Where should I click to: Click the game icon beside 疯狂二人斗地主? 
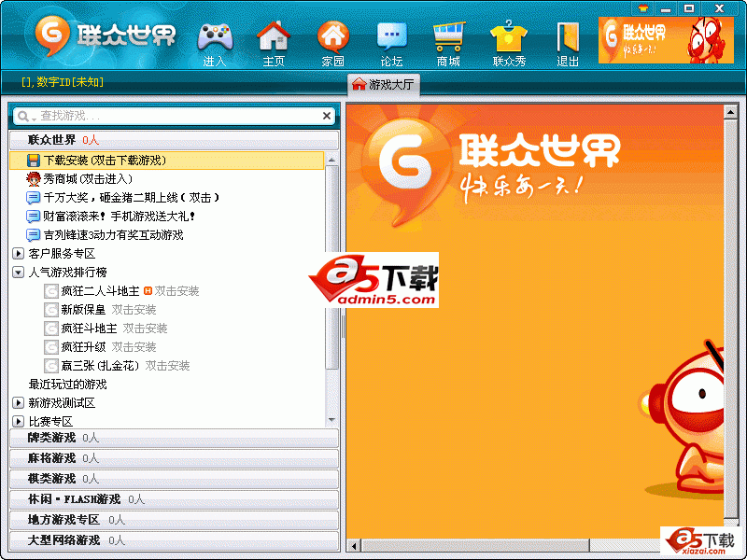51,291
